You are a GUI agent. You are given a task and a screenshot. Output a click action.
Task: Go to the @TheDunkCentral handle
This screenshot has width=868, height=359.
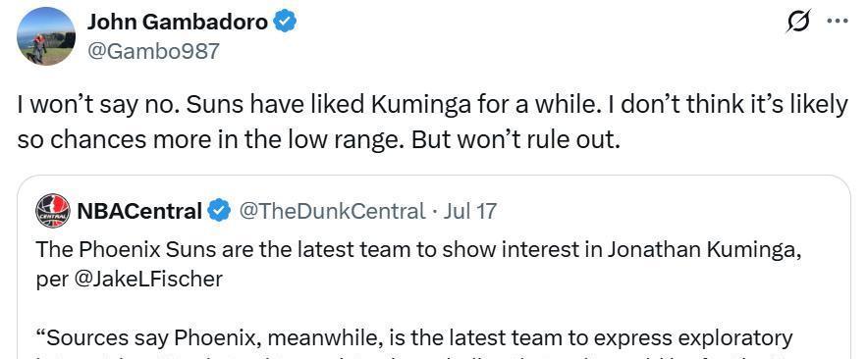[x=332, y=211]
